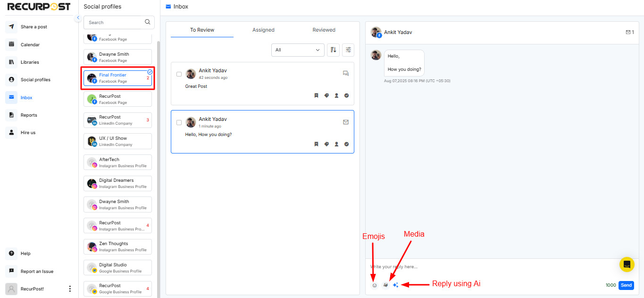Image resolution: width=644 pixels, height=298 pixels.
Task: Open the RecurPost! account profile
Action: pos(33,289)
